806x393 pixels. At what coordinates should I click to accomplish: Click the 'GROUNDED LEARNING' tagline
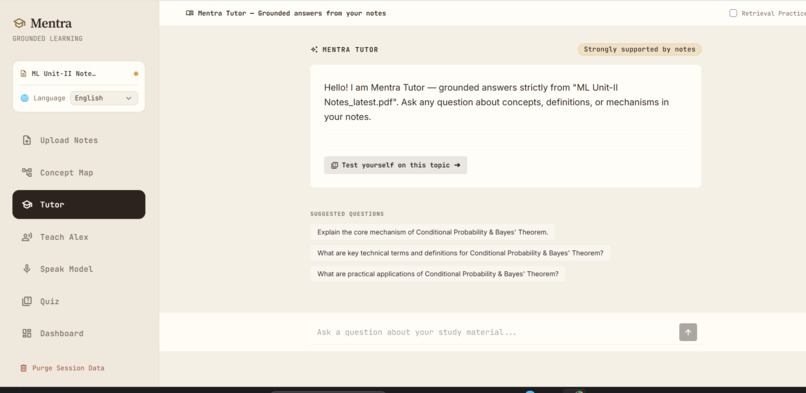point(47,39)
